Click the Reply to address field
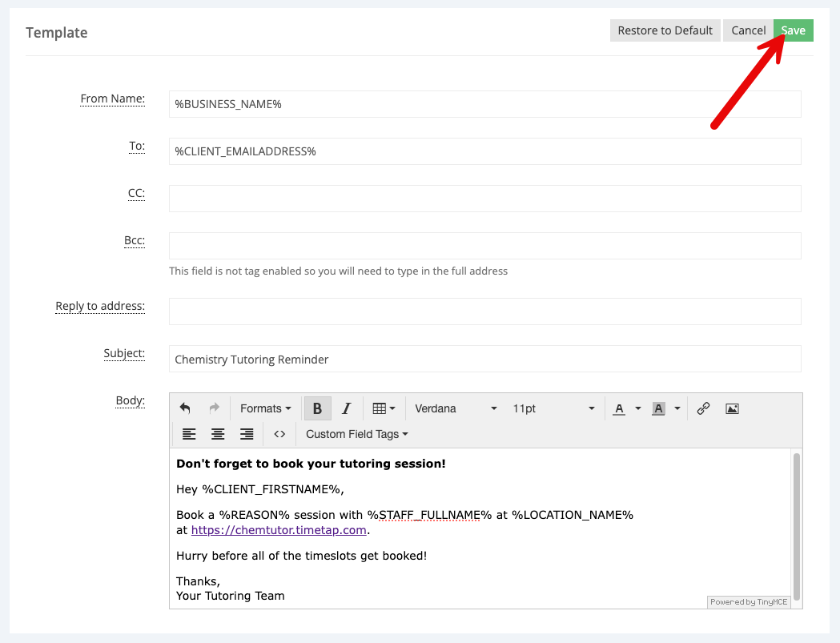Screen dimensions: 840x643 tap(484, 311)
